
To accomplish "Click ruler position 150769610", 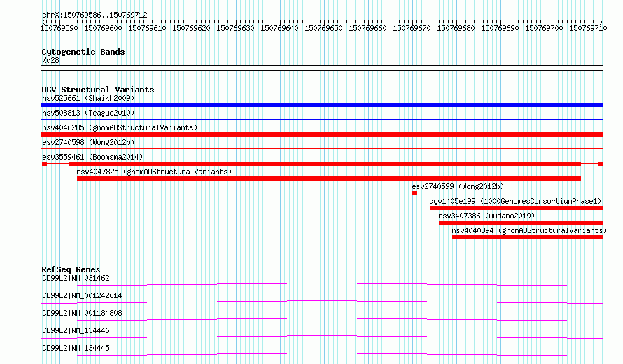I will pyautogui.click(x=148, y=28).
